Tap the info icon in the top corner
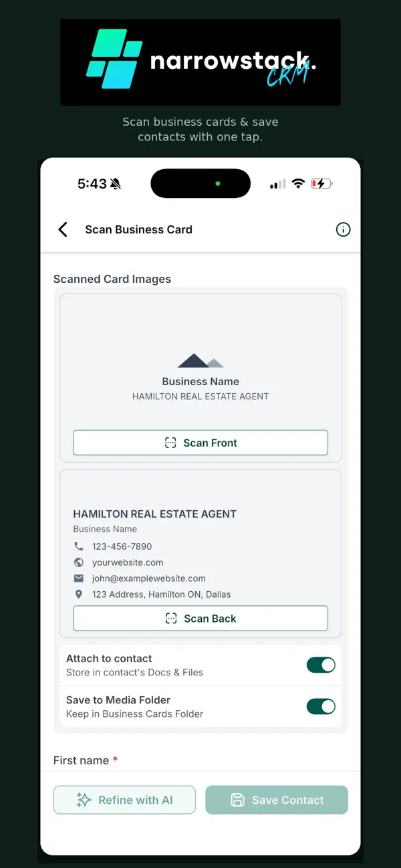The width and height of the screenshot is (401, 868). click(x=343, y=229)
